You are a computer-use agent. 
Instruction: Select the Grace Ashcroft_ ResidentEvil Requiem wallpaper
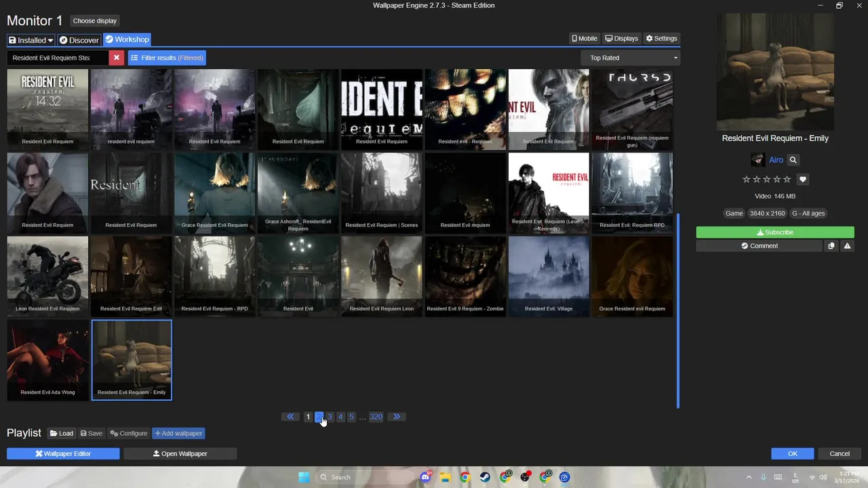click(298, 193)
